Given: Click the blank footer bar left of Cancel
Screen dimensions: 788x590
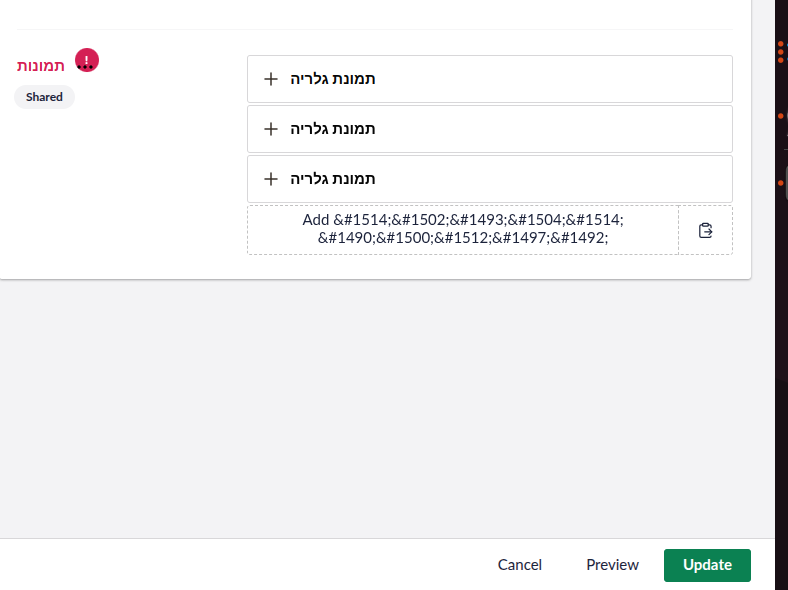Looking at the screenshot, I should pos(241,565).
